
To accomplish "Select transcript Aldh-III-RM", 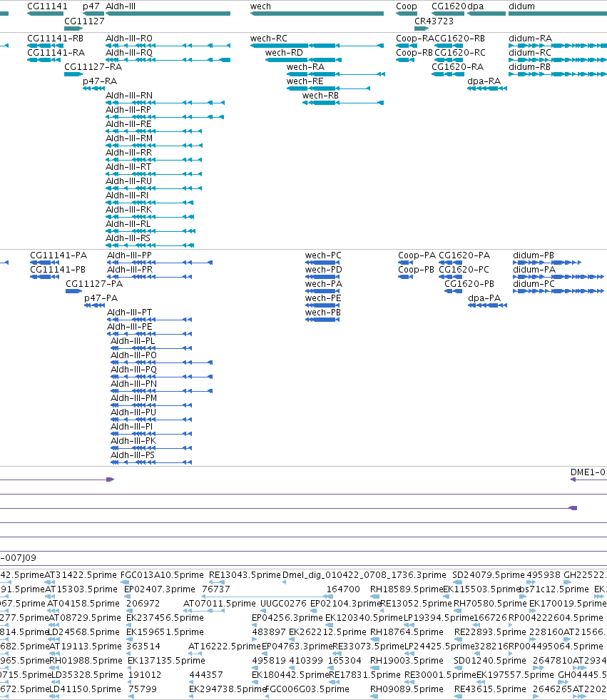I will 154,146.
